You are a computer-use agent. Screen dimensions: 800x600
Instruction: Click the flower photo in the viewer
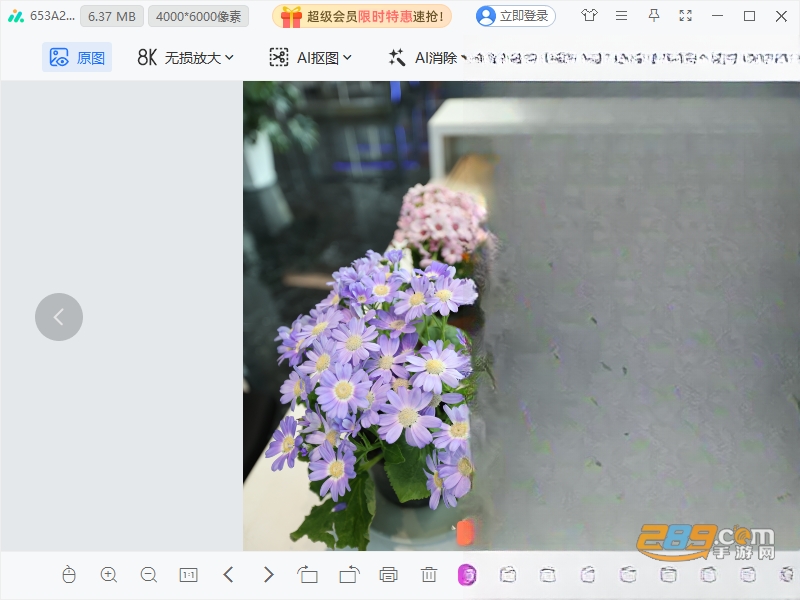[x=521, y=316]
